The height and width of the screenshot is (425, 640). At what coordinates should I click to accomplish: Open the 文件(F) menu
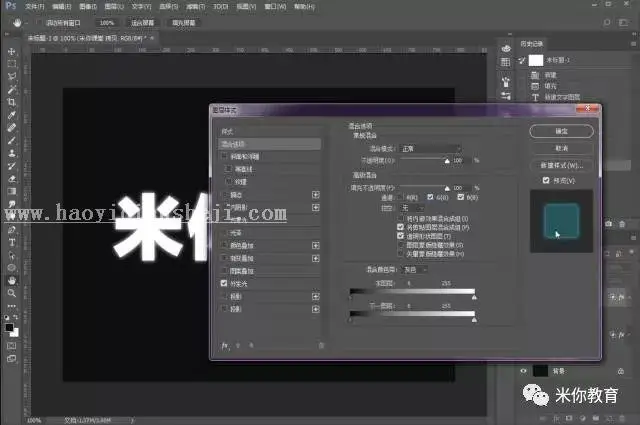click(34, 7)
